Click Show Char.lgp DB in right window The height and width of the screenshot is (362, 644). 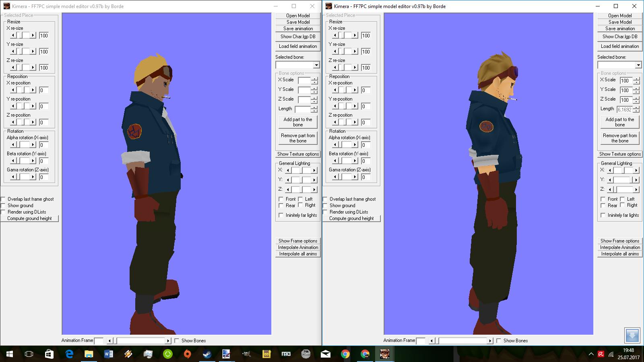[620, 37]
